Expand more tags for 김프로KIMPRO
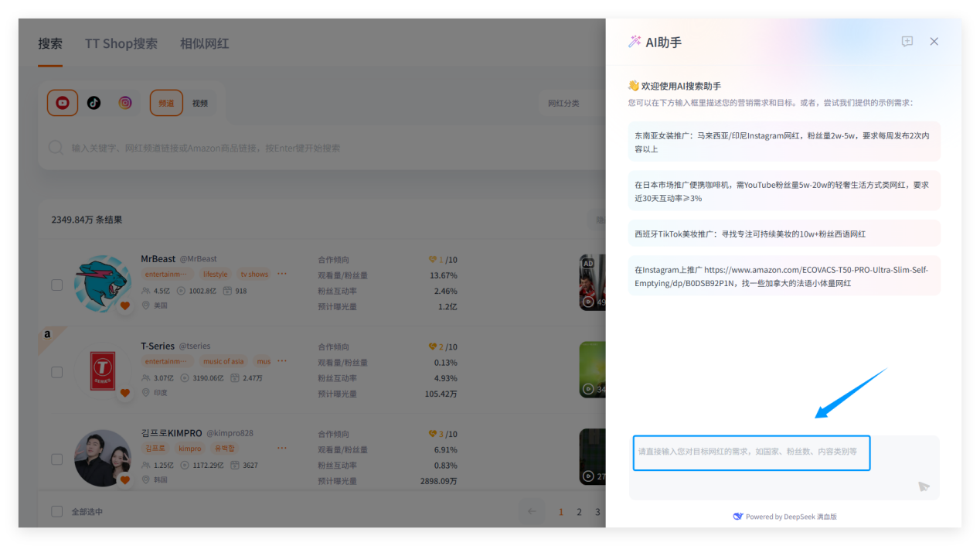Viewport: 980px width, 546px height. point(282,448)
